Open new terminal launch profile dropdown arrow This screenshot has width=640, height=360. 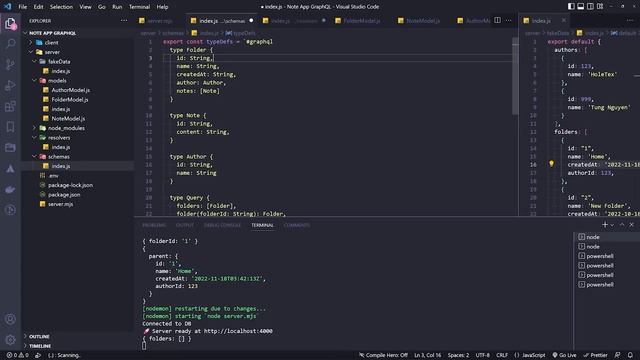(x=612, y=225)
